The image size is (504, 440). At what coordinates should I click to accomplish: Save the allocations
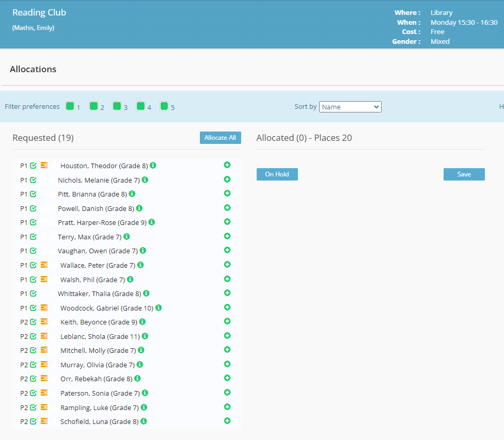tap(464, 174)
